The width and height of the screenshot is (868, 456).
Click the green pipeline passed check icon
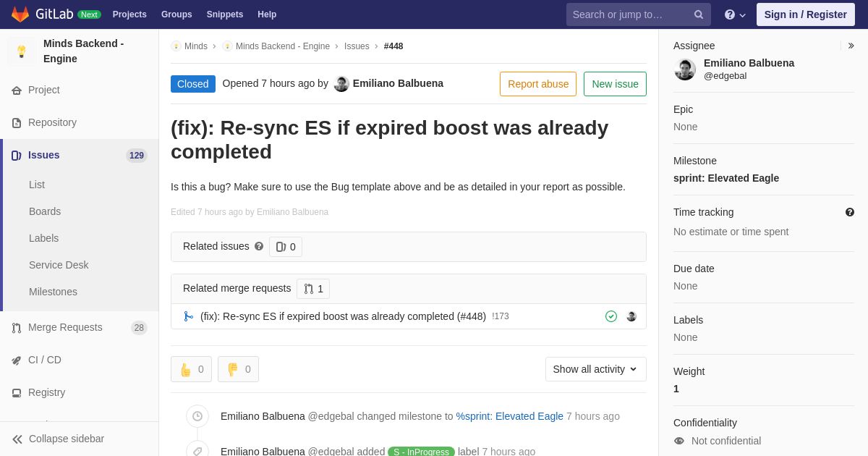pos(611,316)
